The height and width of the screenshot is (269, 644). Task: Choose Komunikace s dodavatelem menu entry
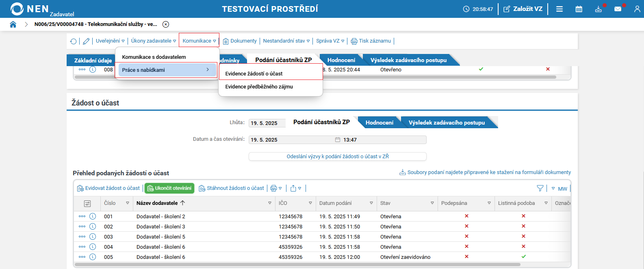154,57
